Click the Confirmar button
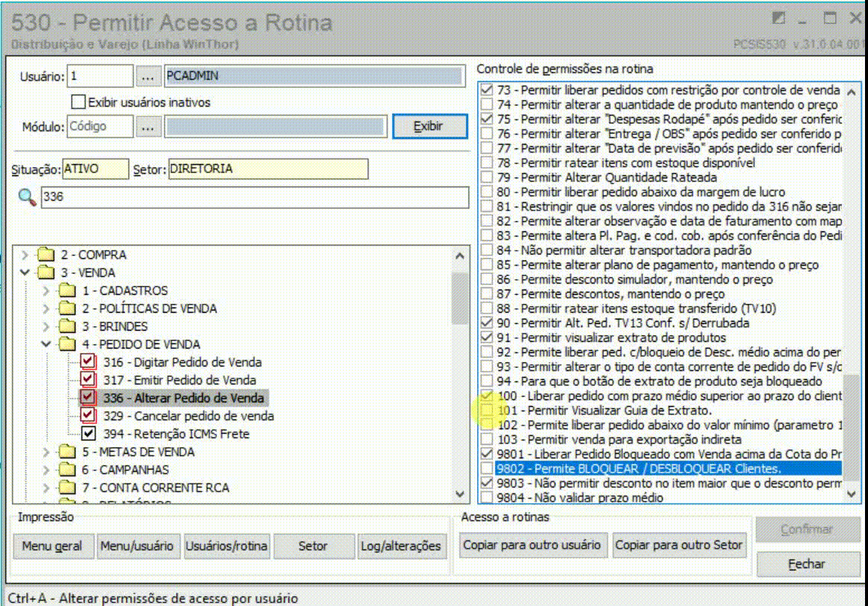Viewport: 868px width, 606px height. [x=807, y=530]
